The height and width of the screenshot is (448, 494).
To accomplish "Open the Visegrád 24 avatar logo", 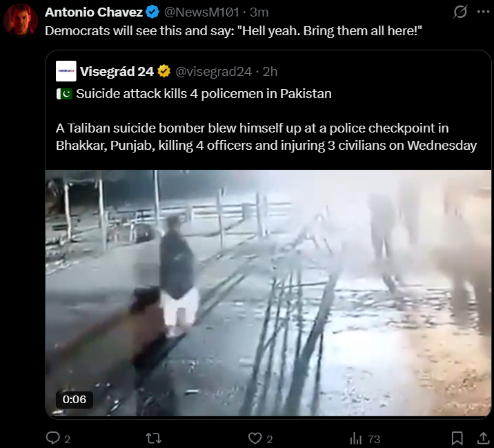I will tap(66, 71).
